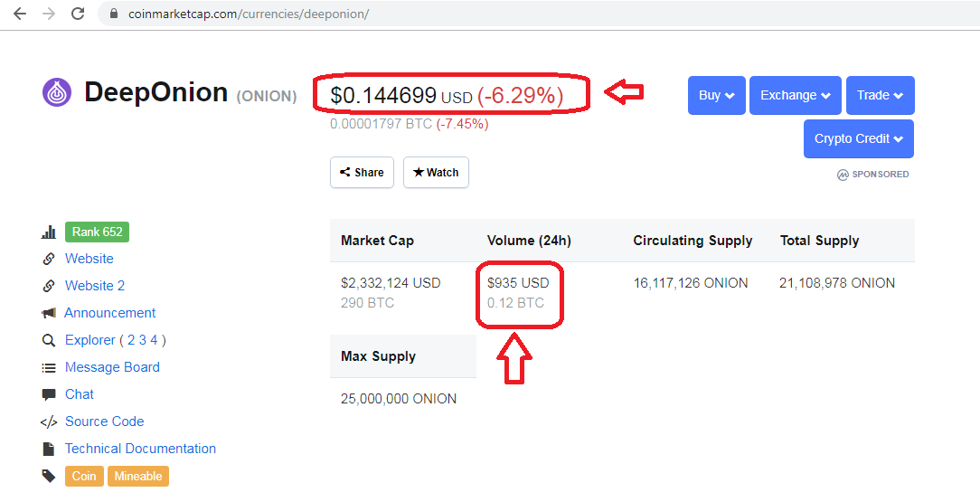Screen dimensions: 980x502
Task: Click the CoinMarketCap sponsored logo icon
Action: click(843, 175)
